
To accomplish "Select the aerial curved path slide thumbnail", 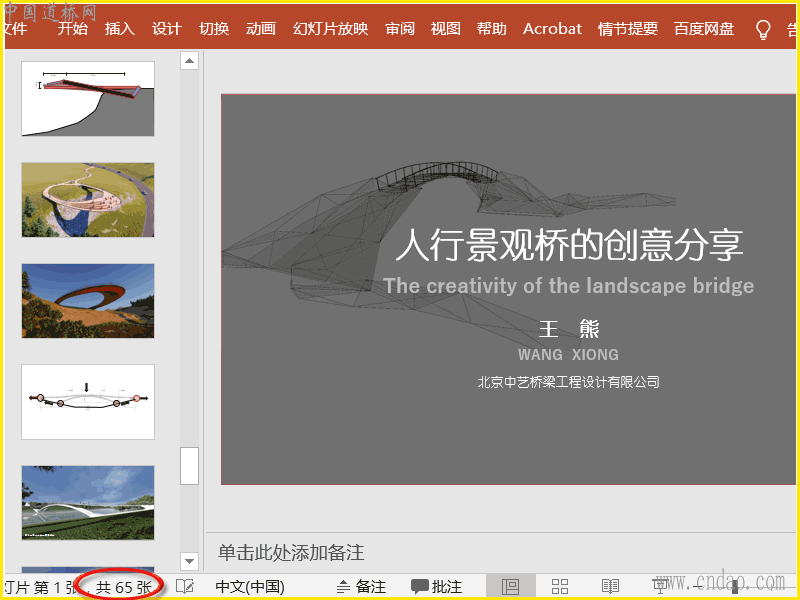I will pos(88,200).
